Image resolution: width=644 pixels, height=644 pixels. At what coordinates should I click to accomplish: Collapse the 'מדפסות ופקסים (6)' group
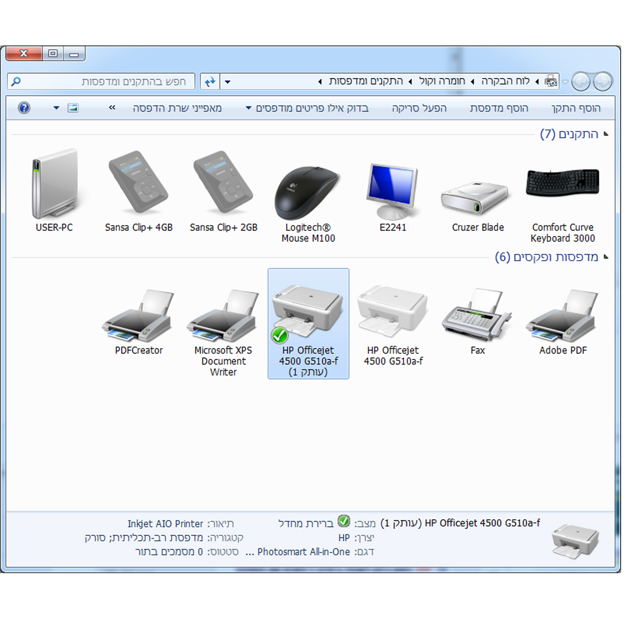606,257
